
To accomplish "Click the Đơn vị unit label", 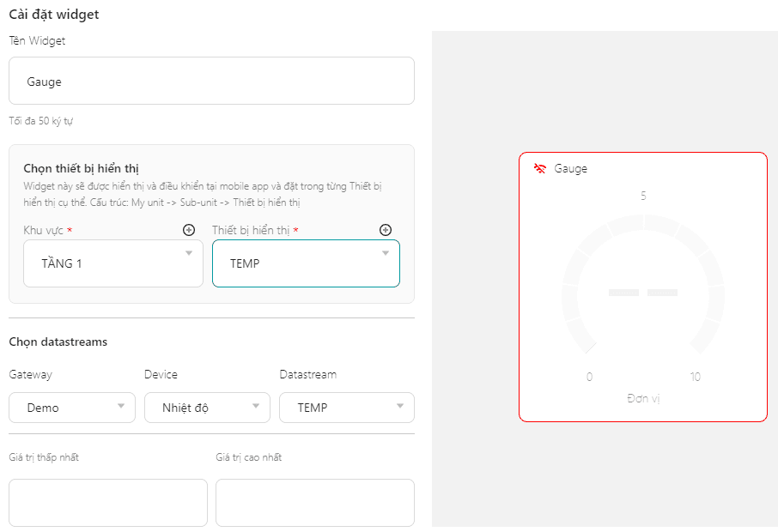I will 643,398.
